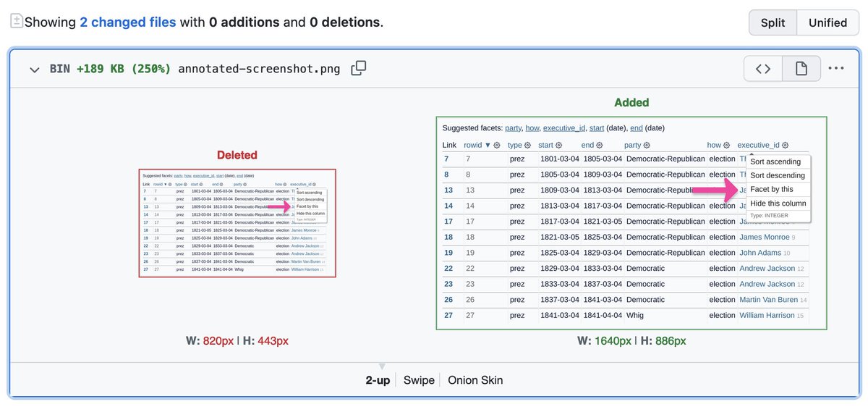868x407 pixels.
Task: Click '0 deletions' in the summary line
Action: 344,22
